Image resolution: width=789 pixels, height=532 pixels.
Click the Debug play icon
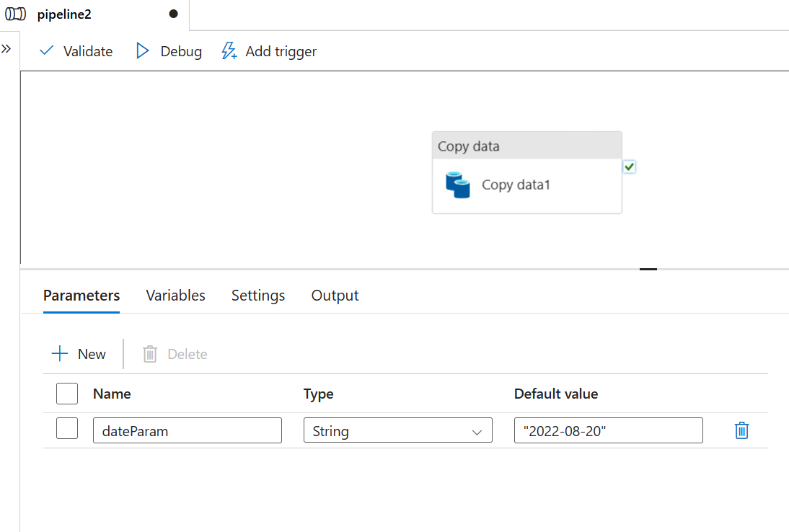pyautogui.click(x=143, y=50)
